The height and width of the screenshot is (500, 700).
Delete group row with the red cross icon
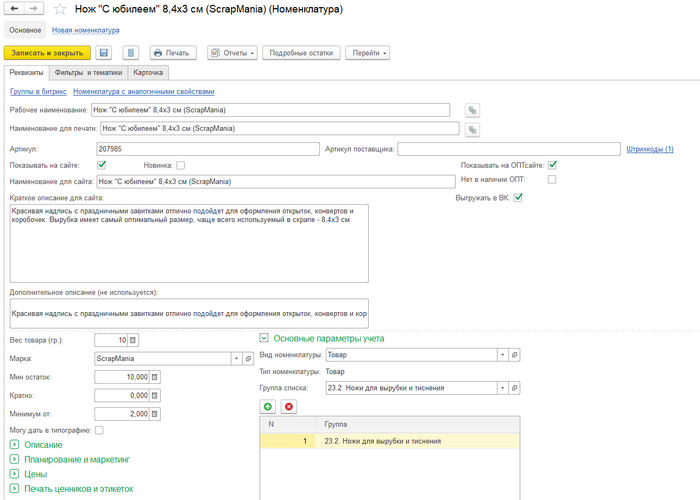coord(289,406)
